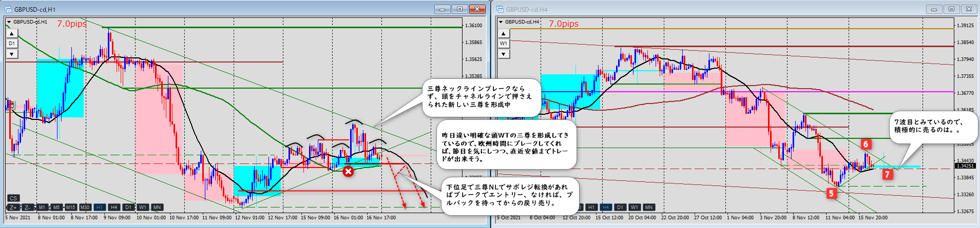The width and height of the screenshot is (980, 228).
Task: Click the 1.39125 price label on H4 chart
Action: pyautogui.click(x=965, y=26)
